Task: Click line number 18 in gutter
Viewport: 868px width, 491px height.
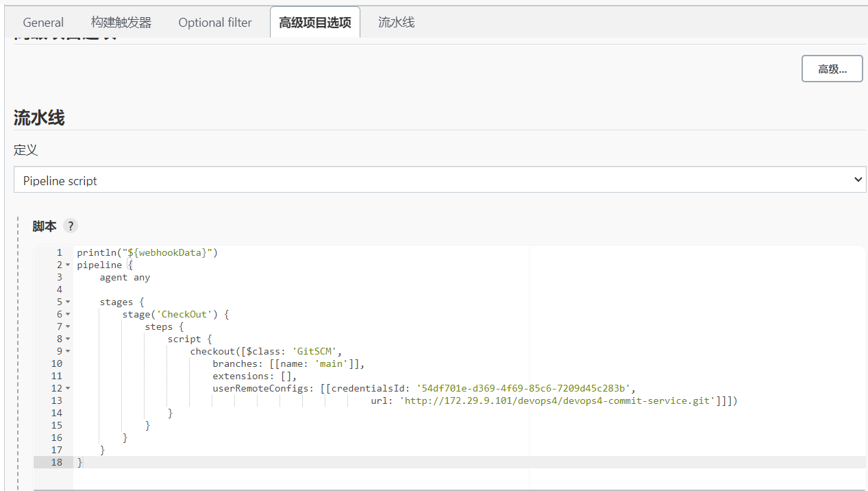Action: click(56, 462)
